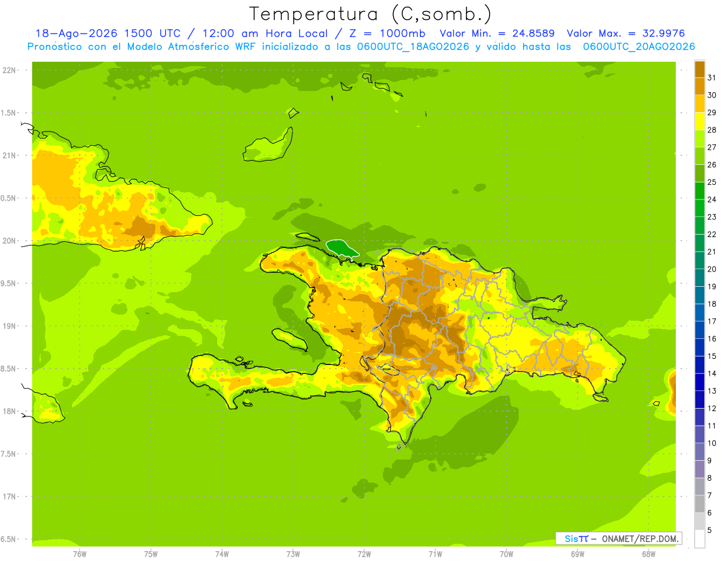Click the "75W" longitude label
This screenshot has width=728, height=562.
151,554
